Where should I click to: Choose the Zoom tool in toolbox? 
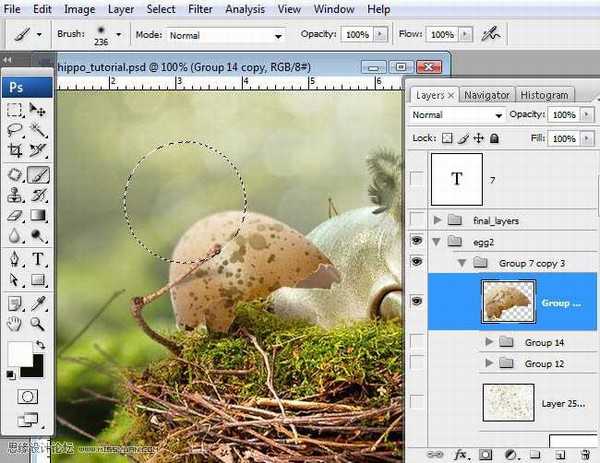click(x=39, y=324)
